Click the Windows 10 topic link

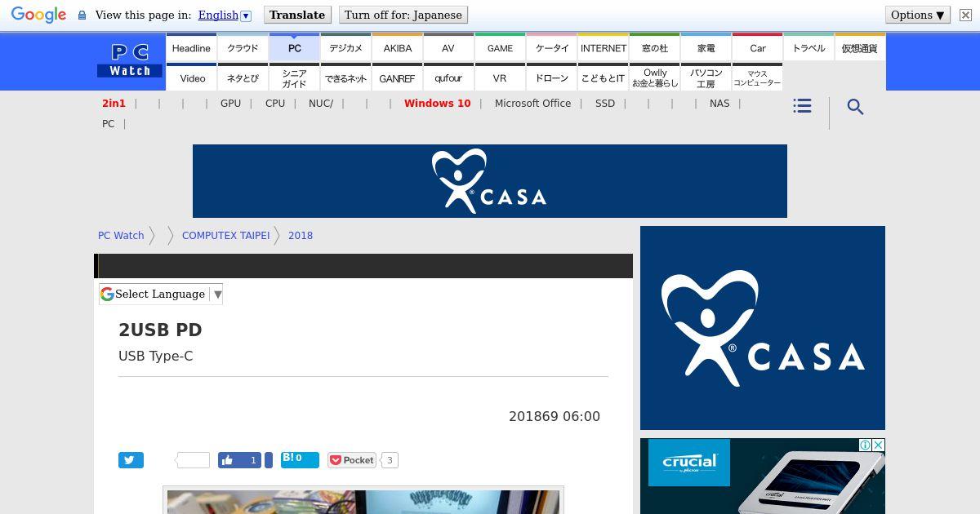[437, 104]
